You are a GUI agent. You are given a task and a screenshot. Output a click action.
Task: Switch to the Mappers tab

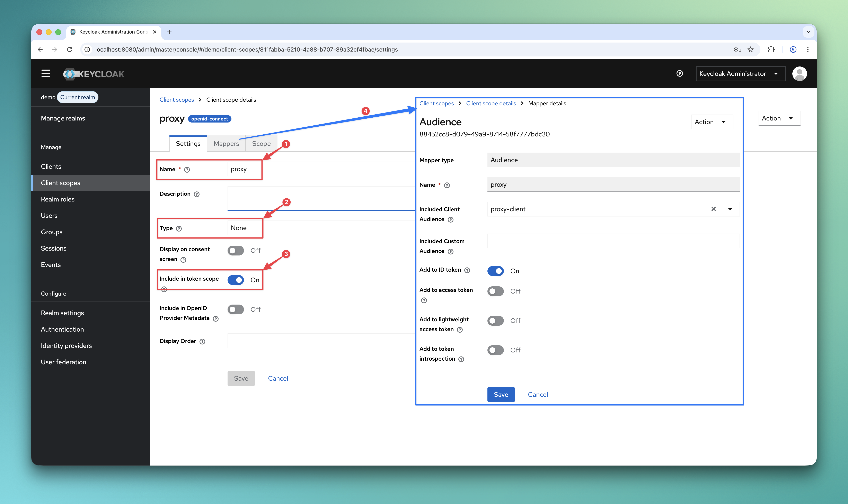tap(226, 144)
